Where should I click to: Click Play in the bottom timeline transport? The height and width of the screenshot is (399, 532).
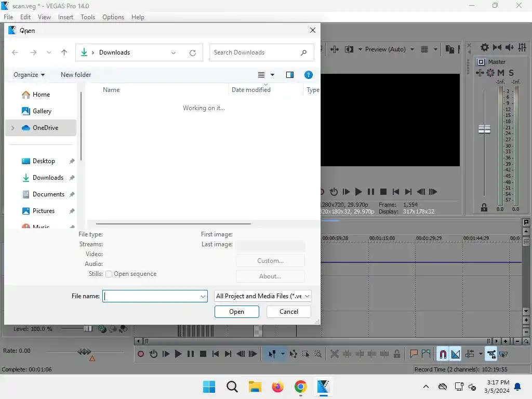click(x=178, y=354)
